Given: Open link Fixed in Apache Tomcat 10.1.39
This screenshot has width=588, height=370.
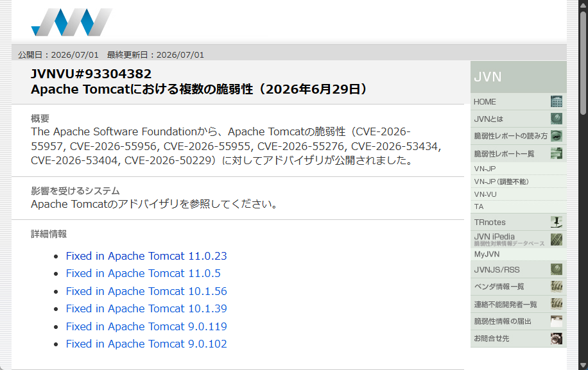Looking at the screenshot, I should [146, 308].
